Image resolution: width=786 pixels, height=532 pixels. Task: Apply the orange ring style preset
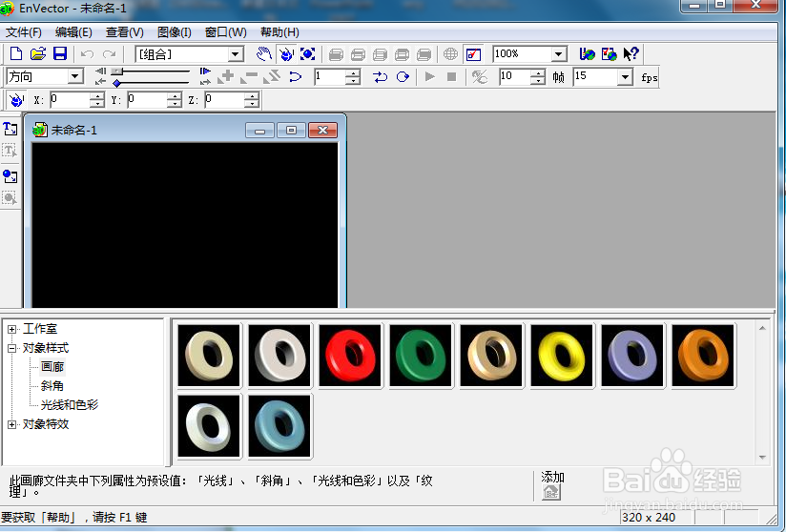click(x=703, y=356)
